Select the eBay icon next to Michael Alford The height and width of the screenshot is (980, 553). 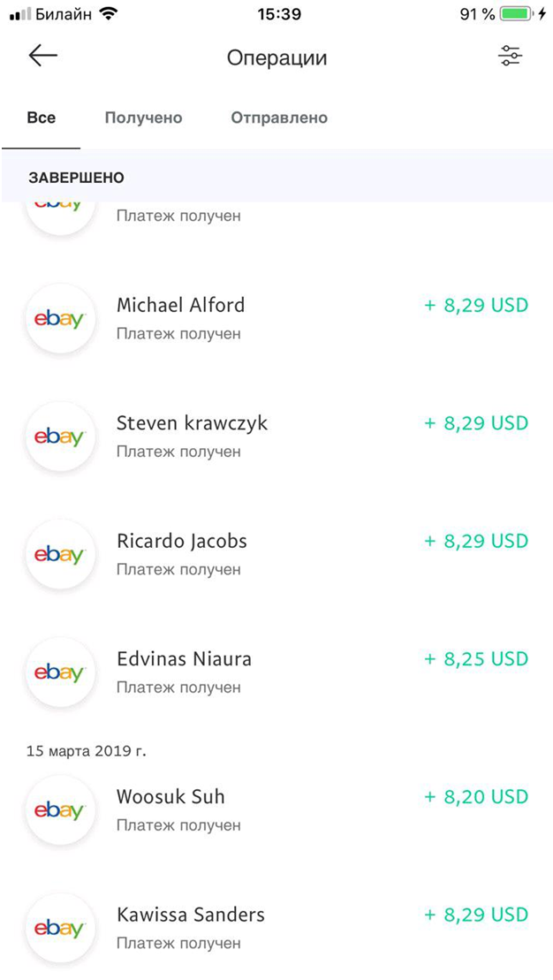pyautogui.click(x=59, y=319)
